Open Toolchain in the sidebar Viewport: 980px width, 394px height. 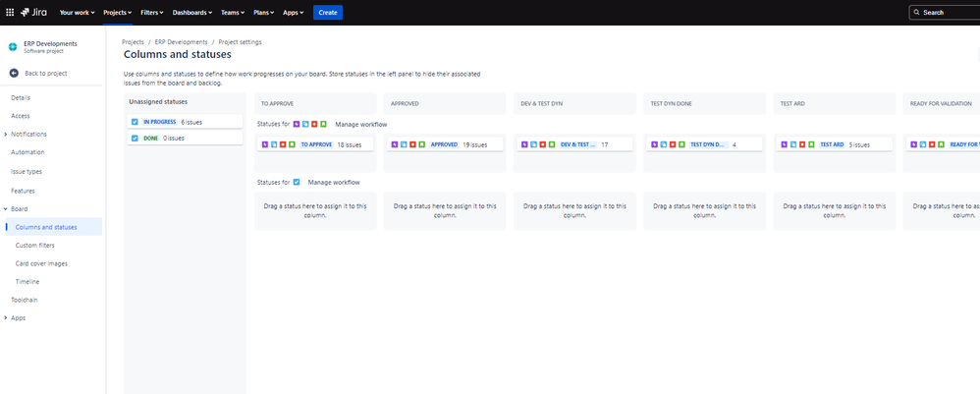pos(25,300)
